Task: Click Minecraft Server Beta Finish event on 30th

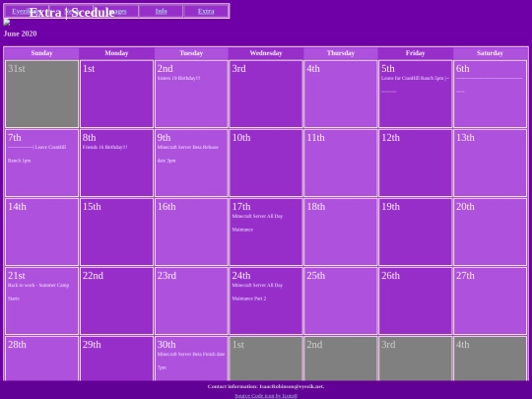Action: 191,361
